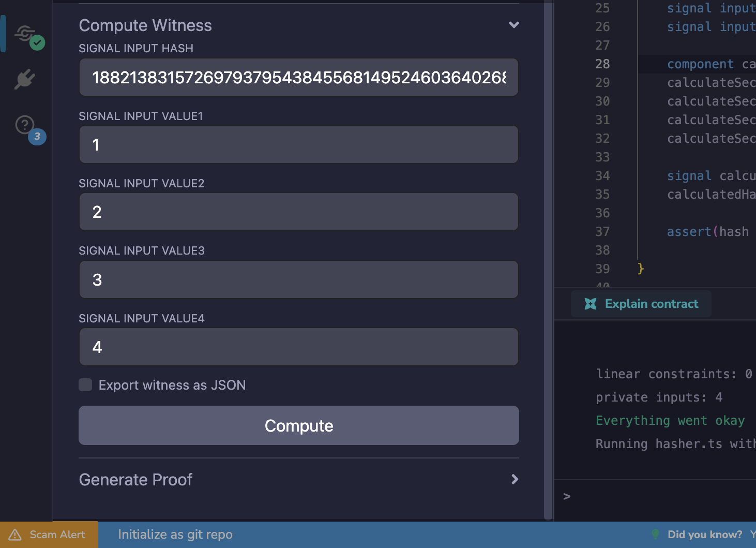Click the Compute button
The height and width of the screenshot is (548, 756).
tap(299, 425)
